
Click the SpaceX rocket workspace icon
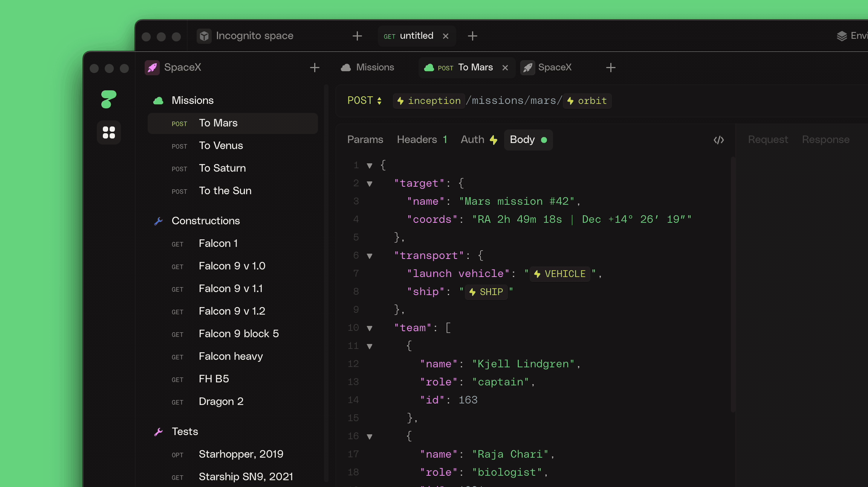coord(152,68)
